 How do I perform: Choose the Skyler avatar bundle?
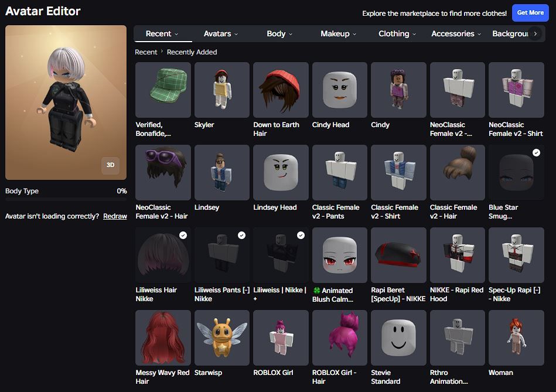click(x=222, y=90)
